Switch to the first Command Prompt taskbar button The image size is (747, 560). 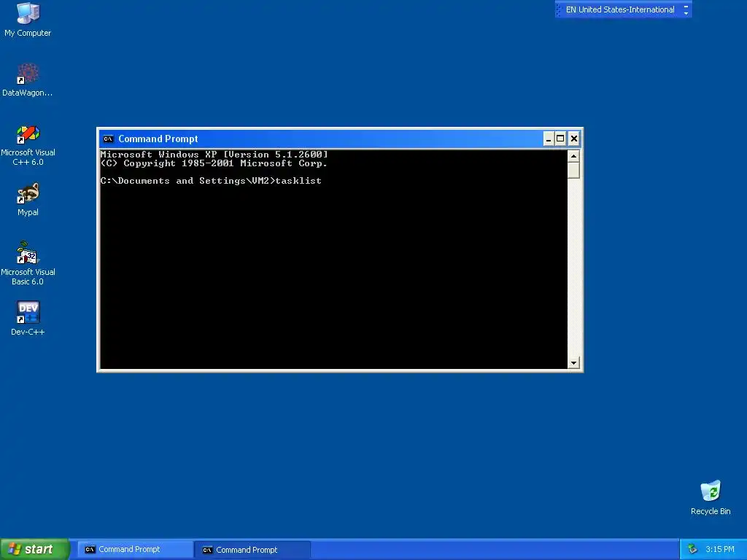135,549
